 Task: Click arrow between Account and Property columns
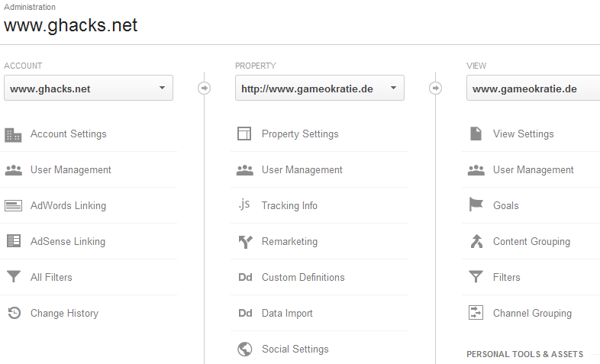pyautogui.click(x=204, y=89)
